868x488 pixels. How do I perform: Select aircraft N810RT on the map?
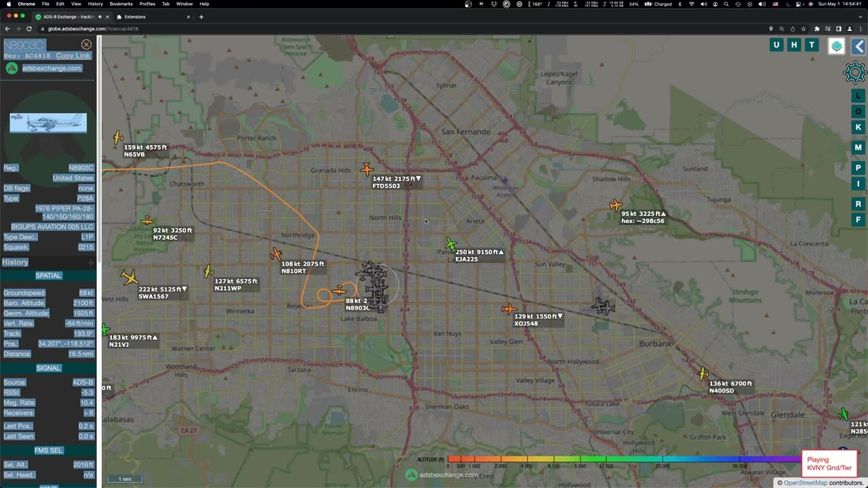275,254
